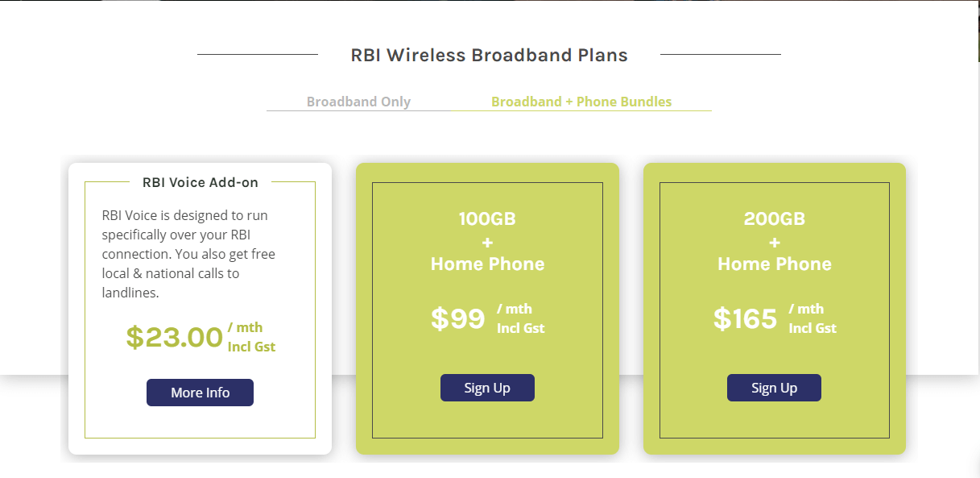
Task: Click the $165 per month price
Action: pyautogui.click(x=745, y=319)
